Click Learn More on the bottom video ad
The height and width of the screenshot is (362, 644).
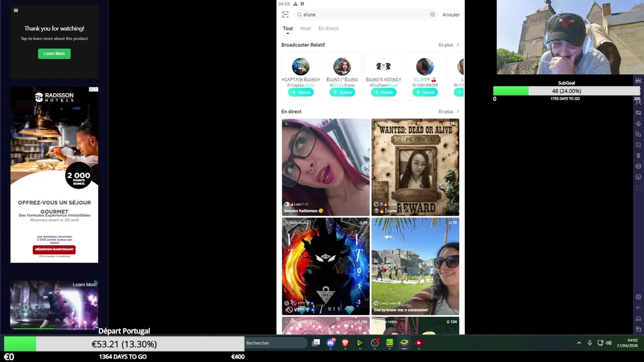click(85, 285)
